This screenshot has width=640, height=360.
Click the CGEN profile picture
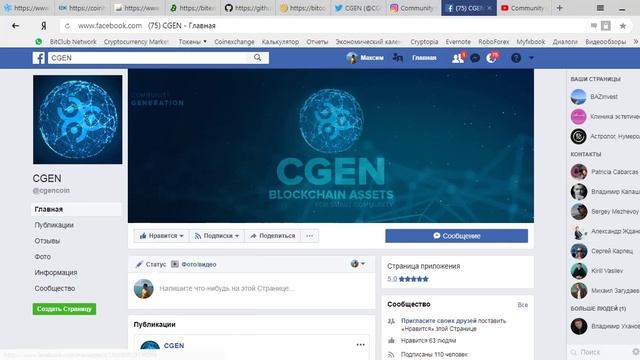point(78,120)
